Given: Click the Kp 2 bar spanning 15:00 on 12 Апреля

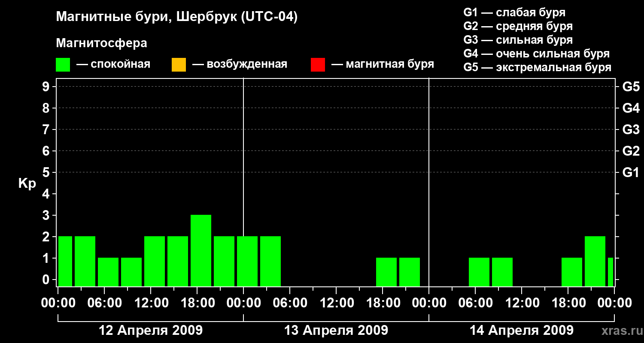Looking at the screenshot, I should click(178, 261).
